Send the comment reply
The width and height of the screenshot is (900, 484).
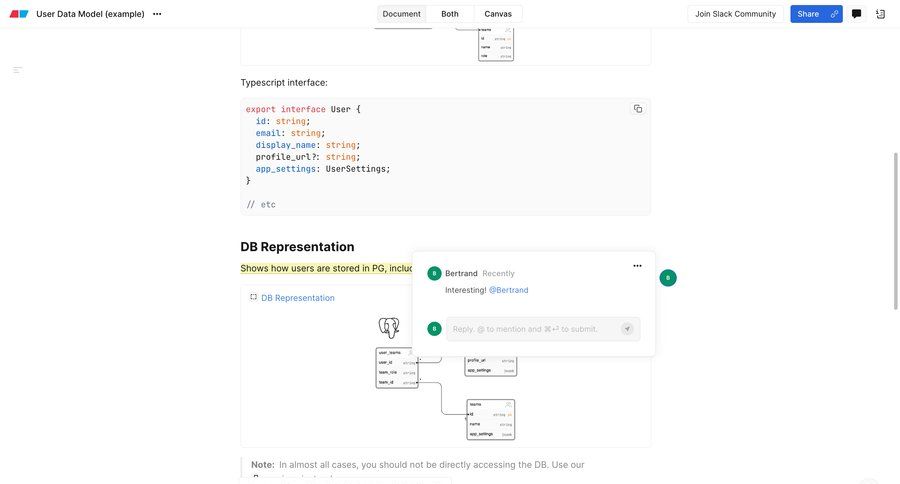pyautogui.click(x=627, y=329)
